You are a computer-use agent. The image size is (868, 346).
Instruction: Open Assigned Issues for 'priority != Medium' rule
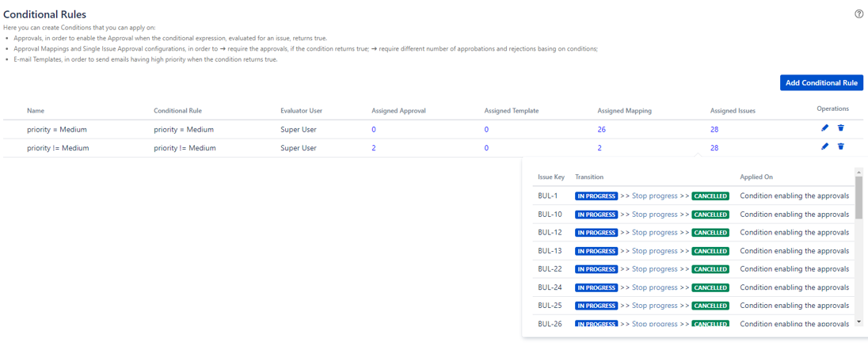click(714, 148)
